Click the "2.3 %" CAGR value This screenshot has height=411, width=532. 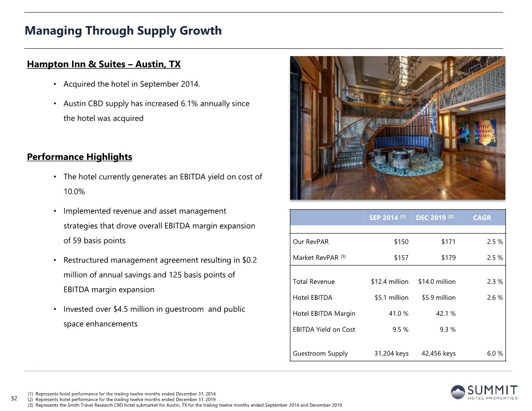click(x=495, y=281)
